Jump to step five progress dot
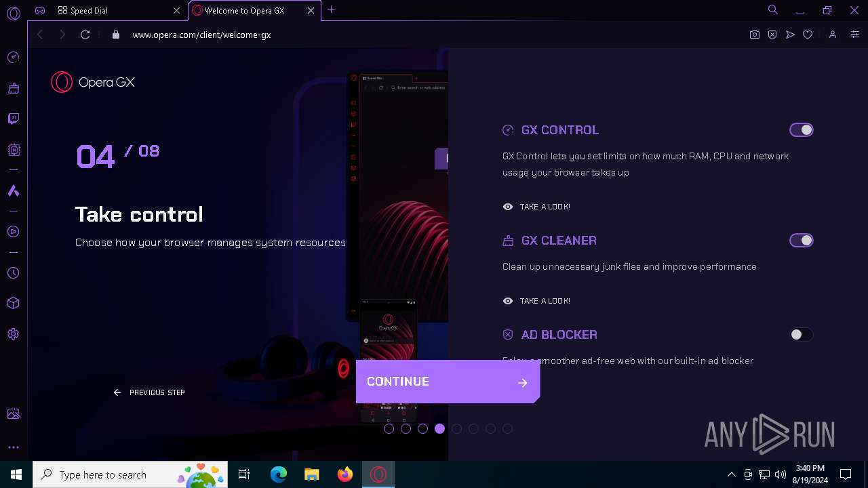 [x=456, y=428]
